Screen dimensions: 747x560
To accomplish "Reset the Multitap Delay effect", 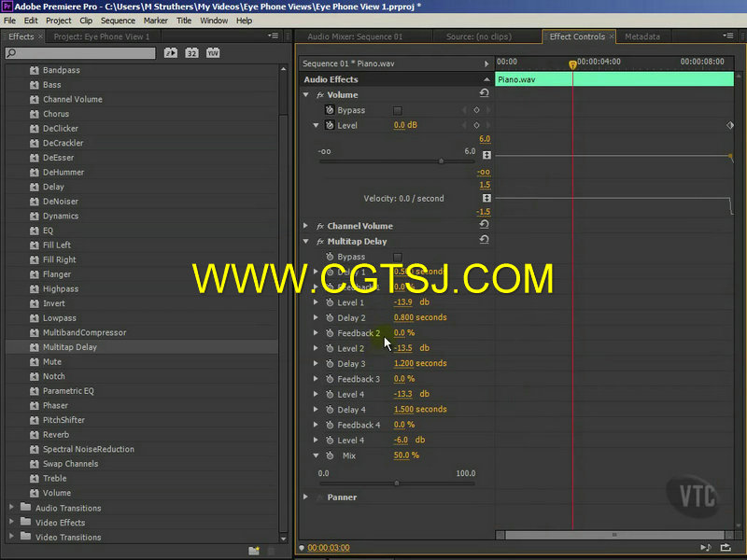I will [484, 240].
